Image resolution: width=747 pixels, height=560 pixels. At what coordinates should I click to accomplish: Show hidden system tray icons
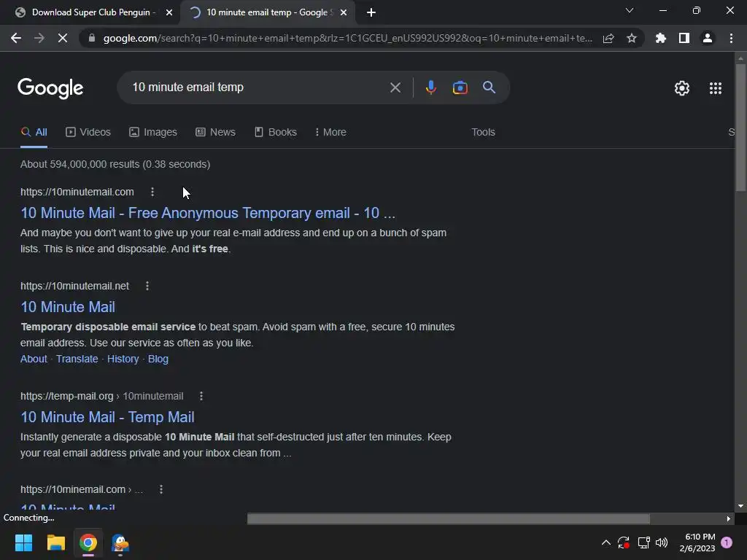[606, 542]
